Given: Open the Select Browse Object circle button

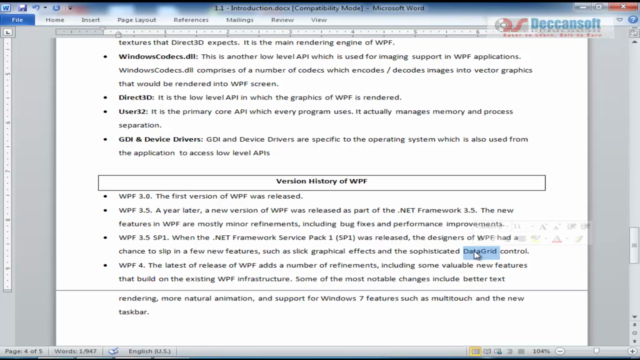Looking at the screenshot, I should pyautogui.click(x=634, y=333).
